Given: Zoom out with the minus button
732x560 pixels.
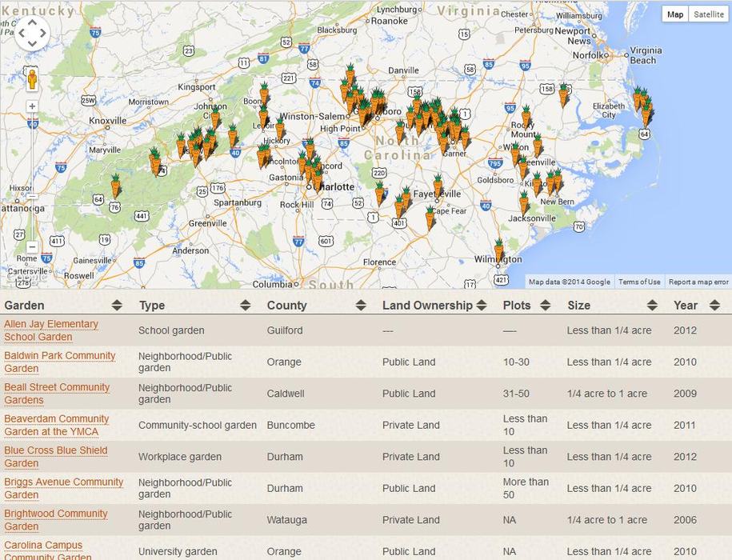Looking at the screenshot, I should point(32,247).
